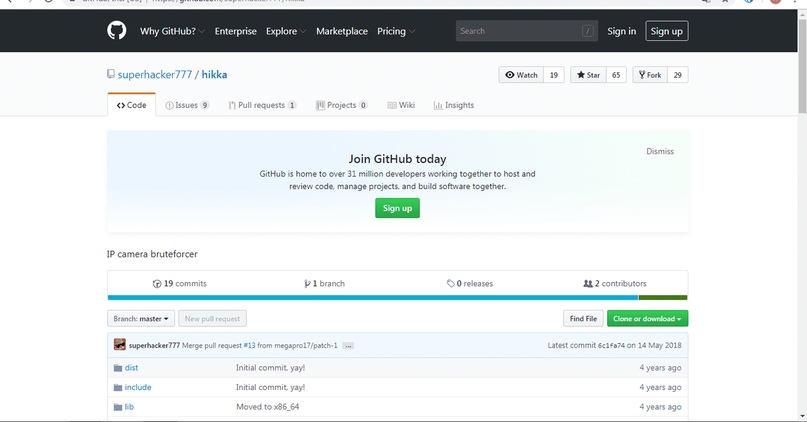Click the green Sign up button
This screenshot has height=422, width=807.
397,208
